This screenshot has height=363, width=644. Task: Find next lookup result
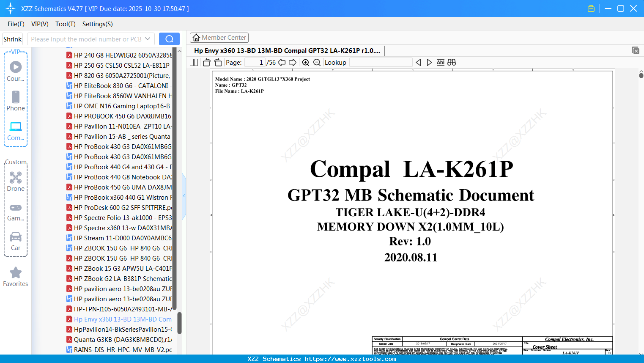coord(429,62)
